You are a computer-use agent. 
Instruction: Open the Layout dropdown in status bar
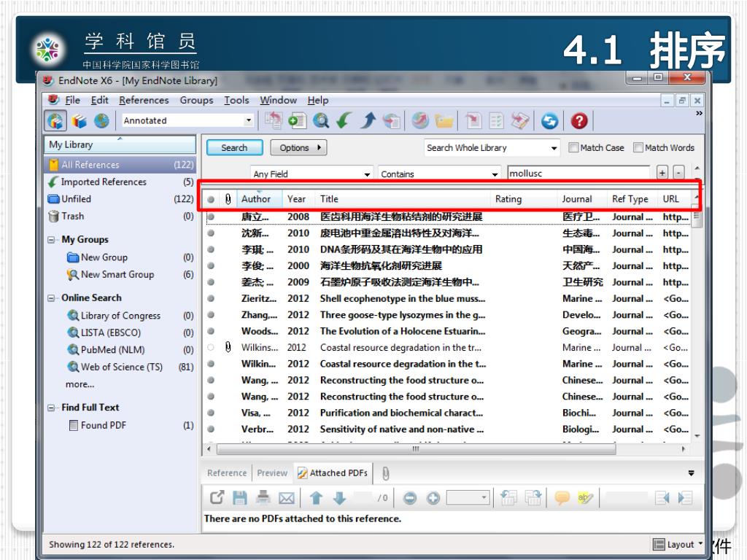point(678,544)
